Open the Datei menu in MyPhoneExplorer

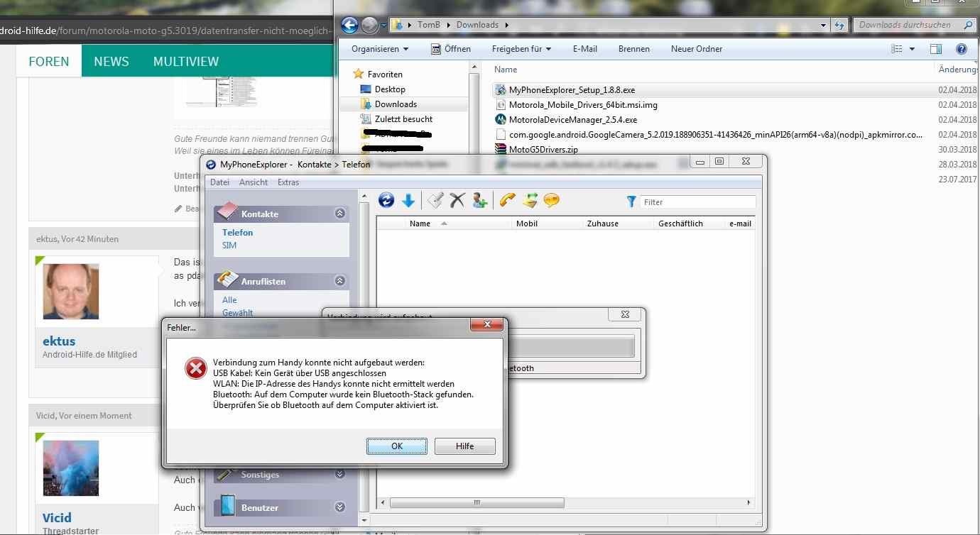219,182
